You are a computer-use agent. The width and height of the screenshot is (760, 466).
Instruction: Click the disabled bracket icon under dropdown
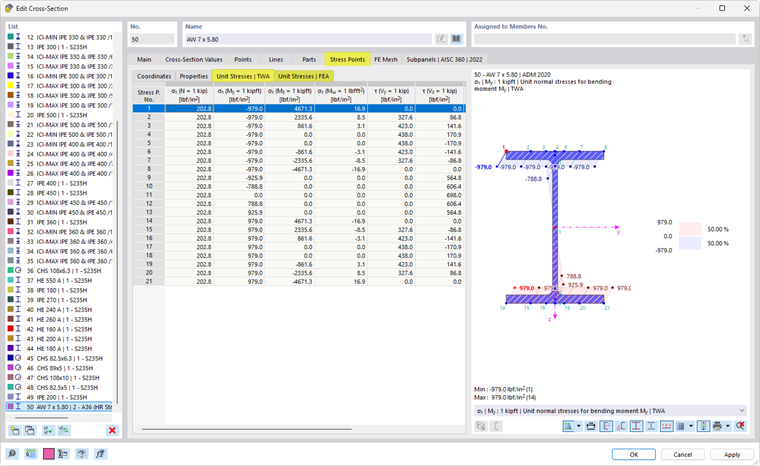click(x=496, y=426)
